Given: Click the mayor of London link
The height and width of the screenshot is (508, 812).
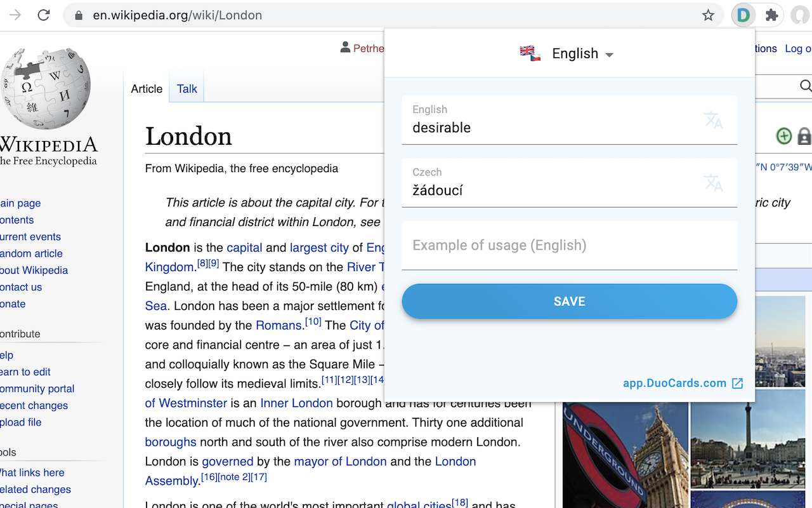Looking at the screenshot, I should coord(340,462).
